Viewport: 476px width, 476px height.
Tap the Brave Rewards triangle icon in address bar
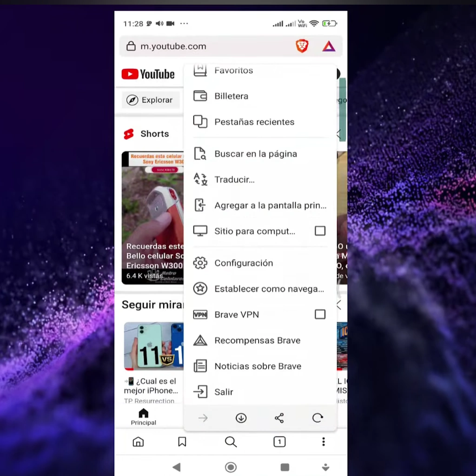[329, 46]
